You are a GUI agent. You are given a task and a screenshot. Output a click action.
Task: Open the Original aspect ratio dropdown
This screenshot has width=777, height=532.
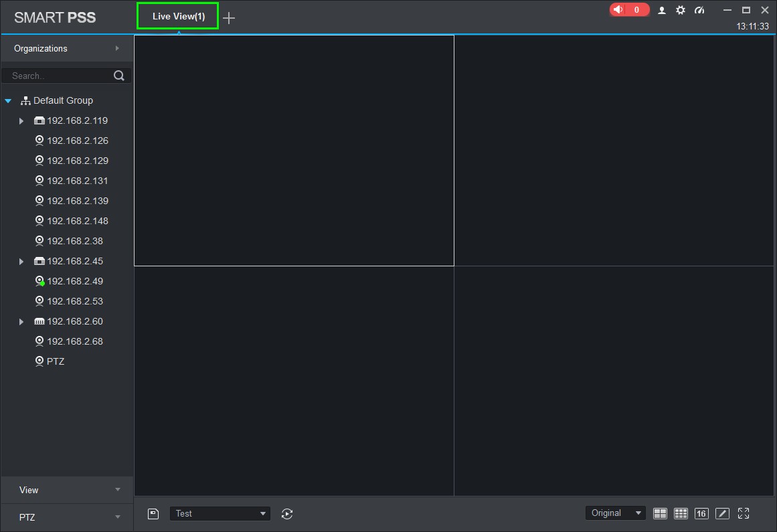616,513
